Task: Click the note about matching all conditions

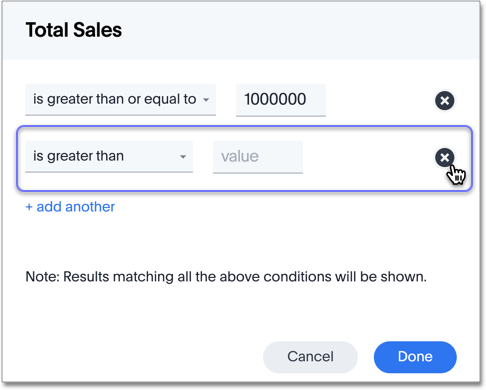Action: pyautogui.click(x=226, y=277)
